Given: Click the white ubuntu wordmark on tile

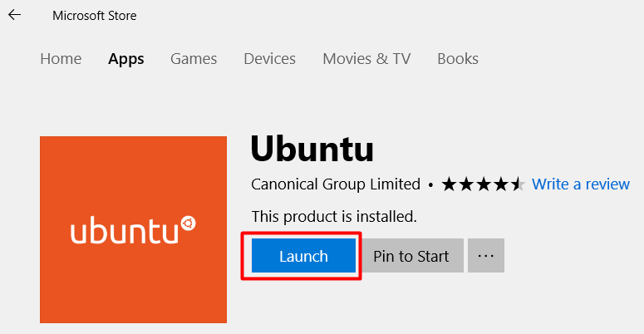Looking at the screenshot, I should click(125, 230).
